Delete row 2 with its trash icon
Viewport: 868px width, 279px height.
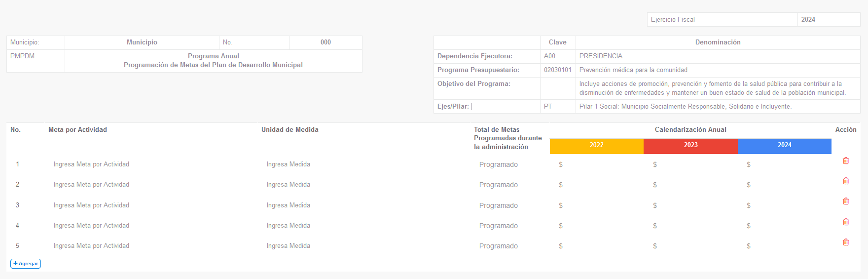tap(846, 181)
